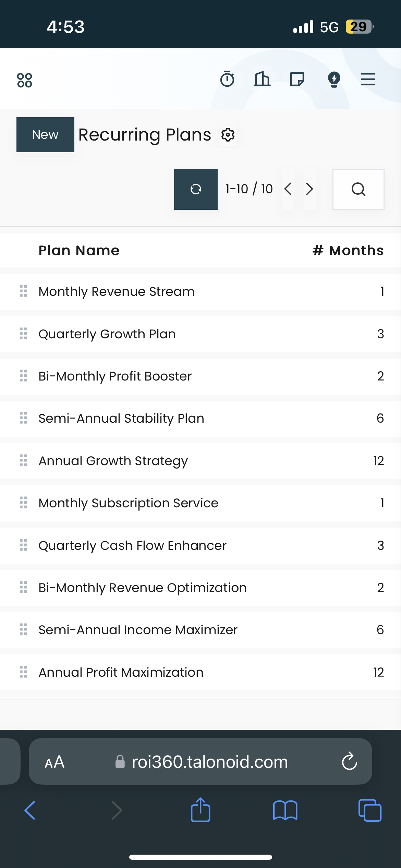The image size is (401, 868).
Task: Open Safari text size AA menu
Action: click(54, 762)
